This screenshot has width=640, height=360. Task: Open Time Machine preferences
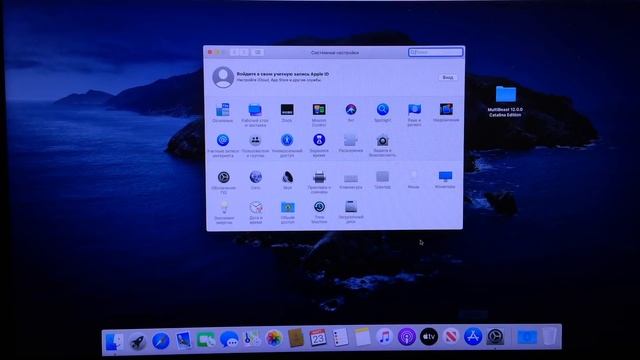(x=319, y=207)
